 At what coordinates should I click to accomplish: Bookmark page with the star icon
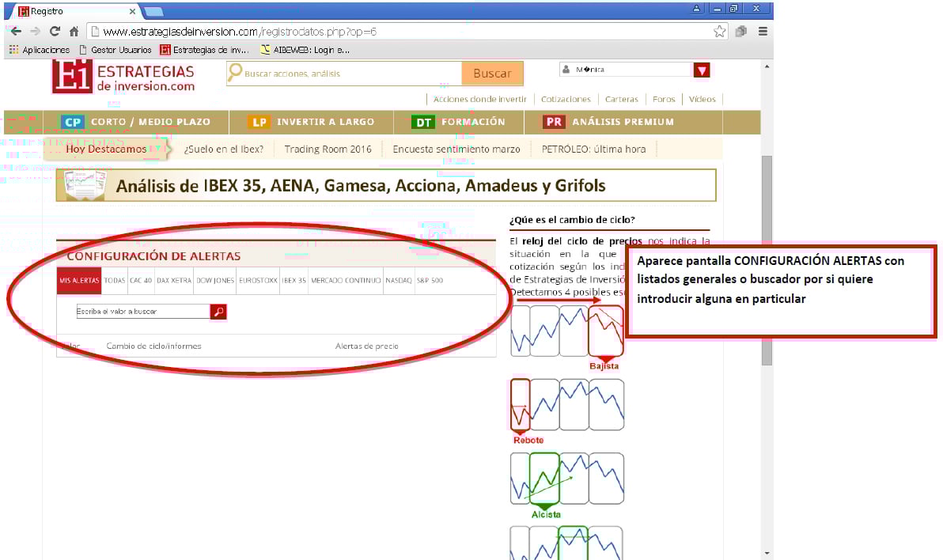coord(719,32)
